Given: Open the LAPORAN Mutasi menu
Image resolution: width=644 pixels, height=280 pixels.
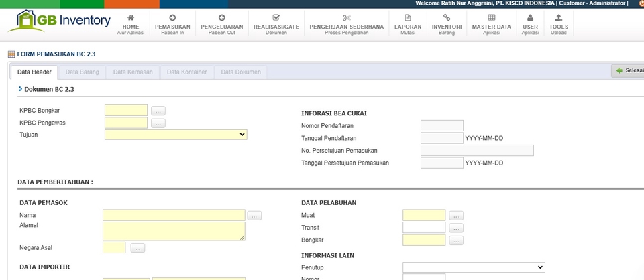Looking at the screenshot, I should point(408,25).
